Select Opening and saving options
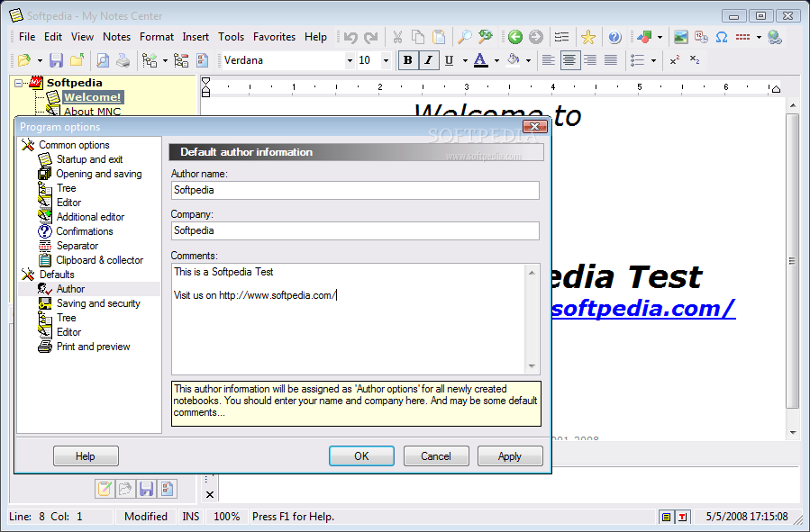This screenshot has height=532, width=810. [99, 174]
